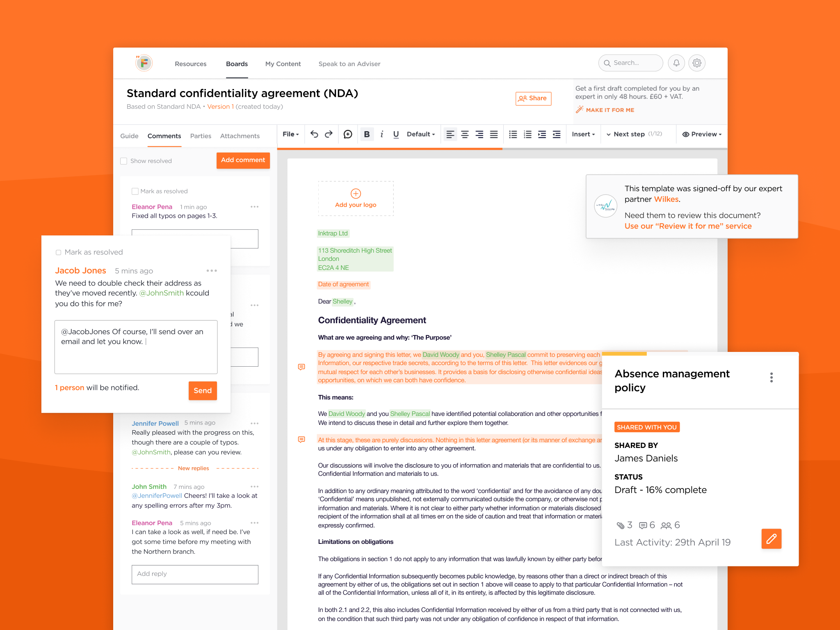840x630 pixels.
Task: Enable the Show resolved checkbox
Action: 123,161
